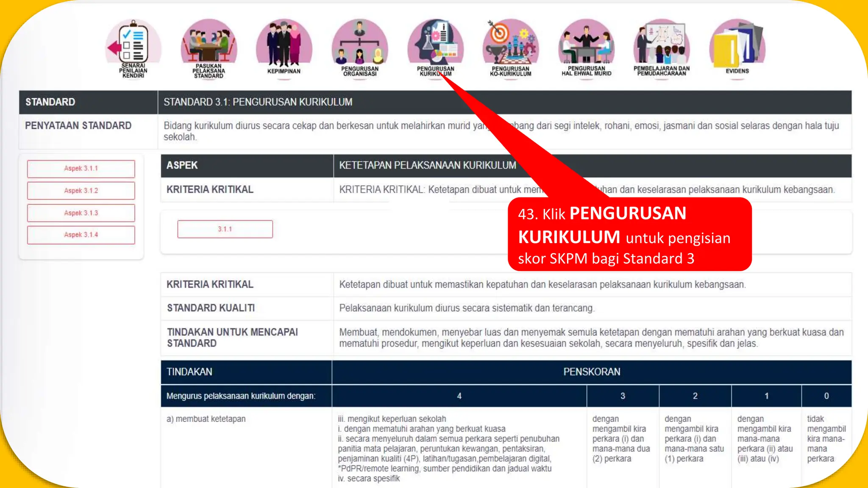
Task: Open the Pengurusan Organisasi icon
Action: (360, 47)
